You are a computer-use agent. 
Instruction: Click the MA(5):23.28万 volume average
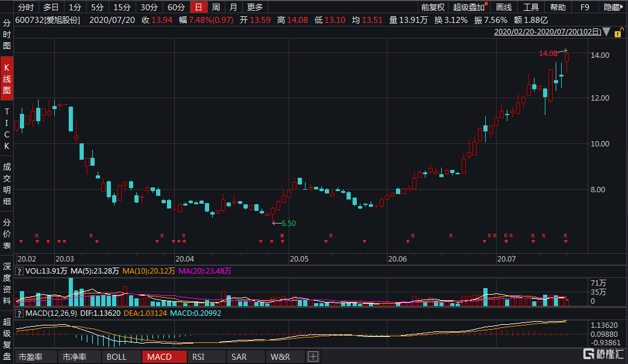(95, 271)
